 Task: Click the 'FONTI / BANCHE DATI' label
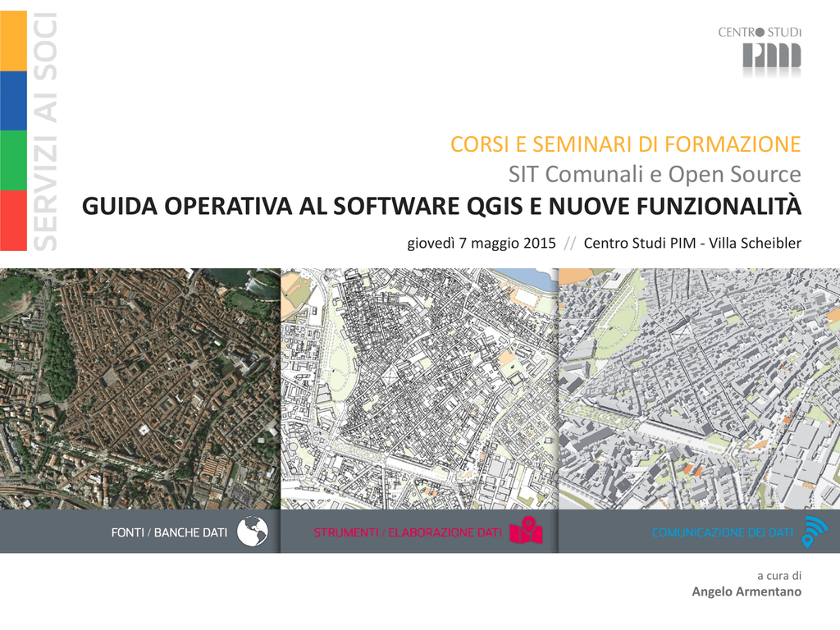[x=169, y=532]
